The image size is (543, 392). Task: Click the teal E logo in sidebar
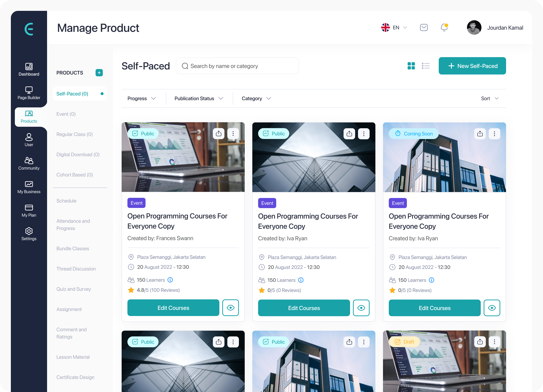(29, 29)
